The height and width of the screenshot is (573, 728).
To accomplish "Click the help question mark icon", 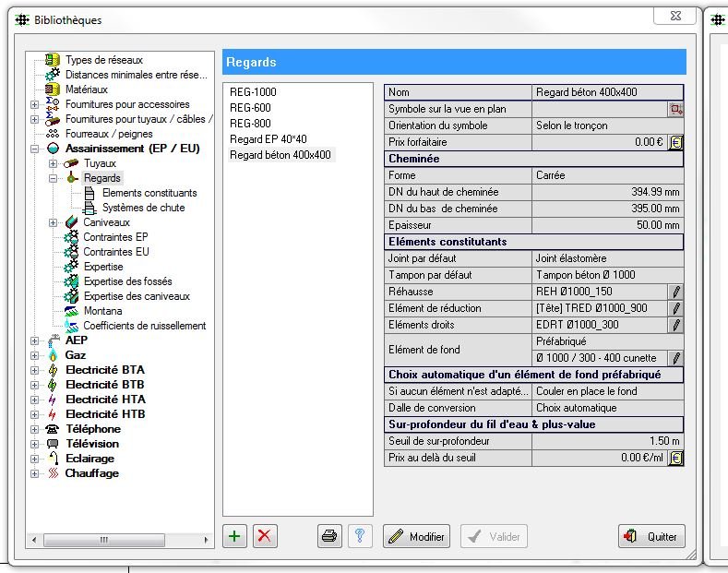I will coord(360,536).
